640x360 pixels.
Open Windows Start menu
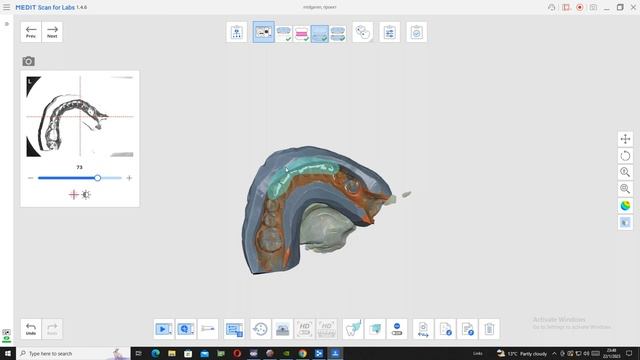click(x=8, y=353)
